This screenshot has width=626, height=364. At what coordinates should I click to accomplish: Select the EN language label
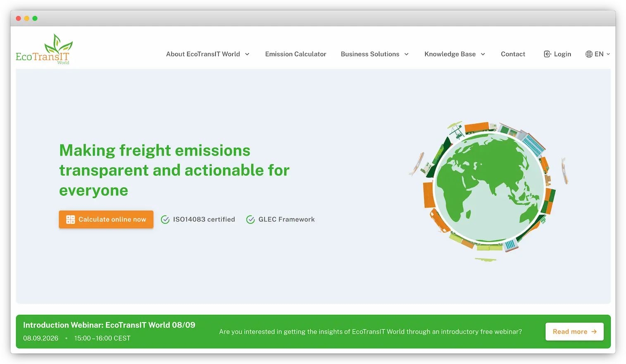click(599, 54)
